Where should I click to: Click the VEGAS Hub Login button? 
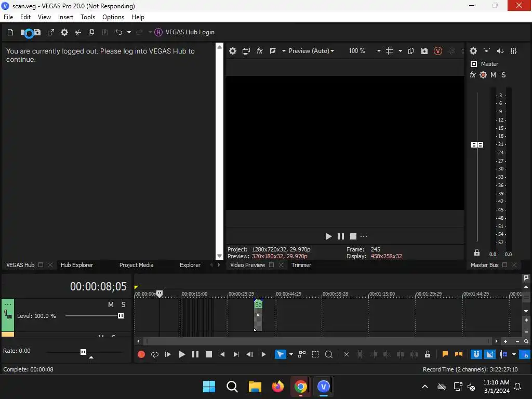point(184,32)
